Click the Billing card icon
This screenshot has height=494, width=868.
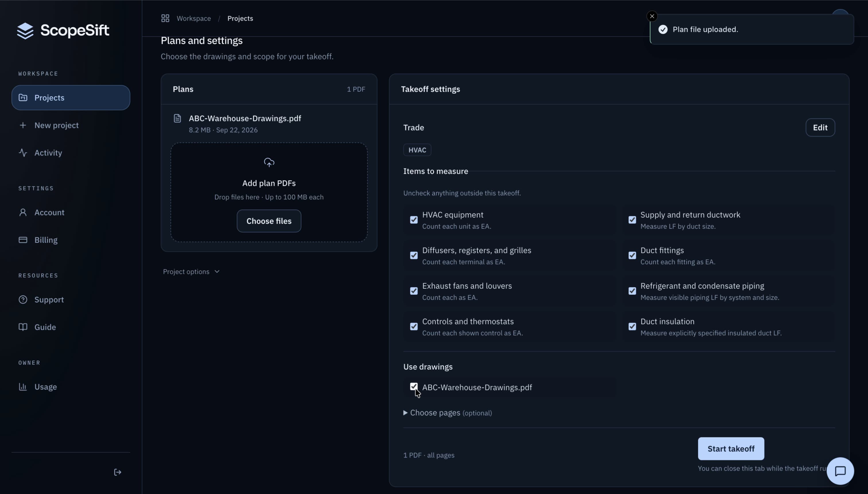[23, 240]
